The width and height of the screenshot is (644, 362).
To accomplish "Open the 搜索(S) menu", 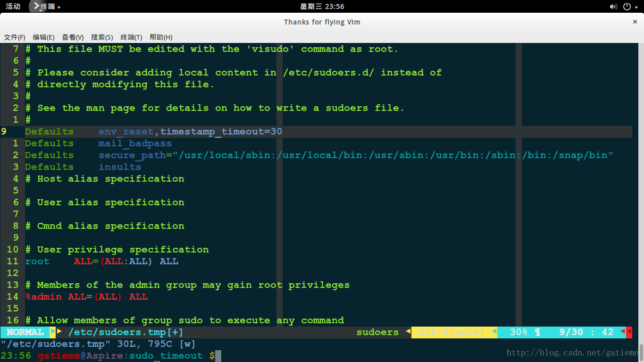I will [x=102, y=37].
